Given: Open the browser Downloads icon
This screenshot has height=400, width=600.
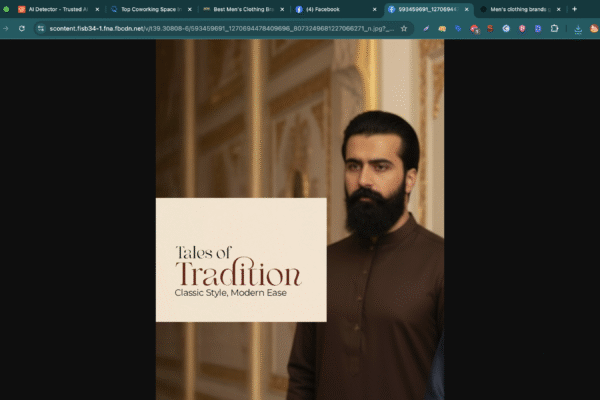Looking at the screenshot, I should 578,28.
